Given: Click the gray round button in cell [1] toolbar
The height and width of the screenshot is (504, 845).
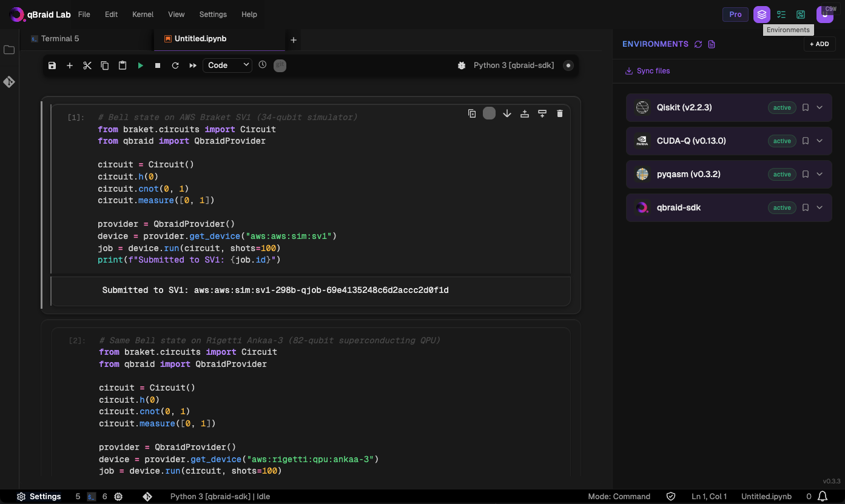Looking at the screenshot, I should pos(489,113).
